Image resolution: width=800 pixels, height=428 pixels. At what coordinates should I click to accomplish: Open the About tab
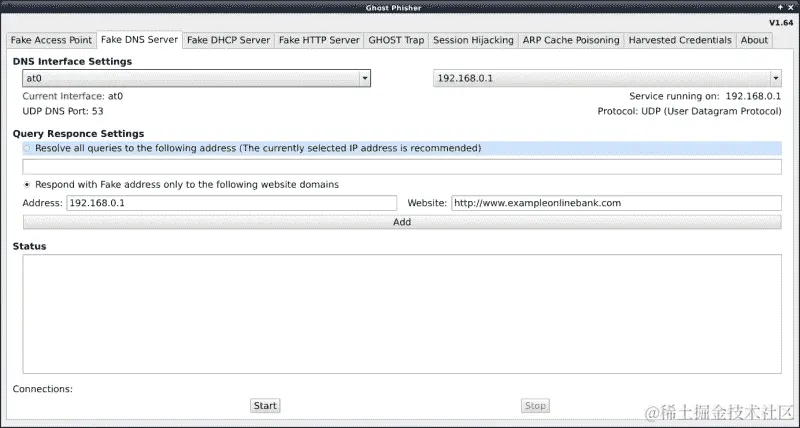[x=754, y=40]
